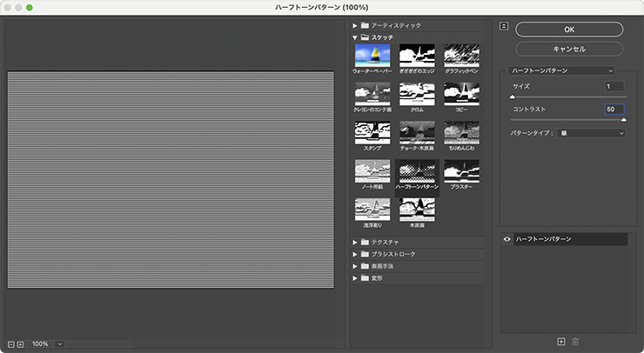Select the ちりめんじわ filter thumbnail

(x=461, y=132)
